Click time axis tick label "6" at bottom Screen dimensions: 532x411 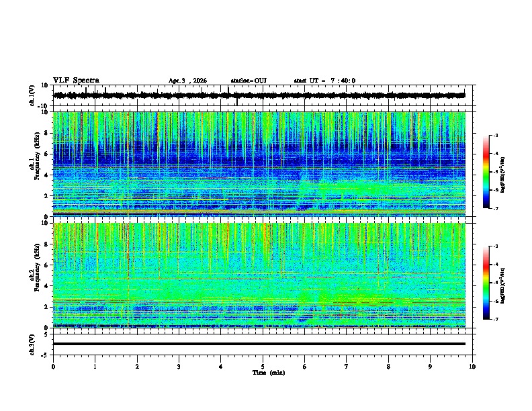click(305, 367)
